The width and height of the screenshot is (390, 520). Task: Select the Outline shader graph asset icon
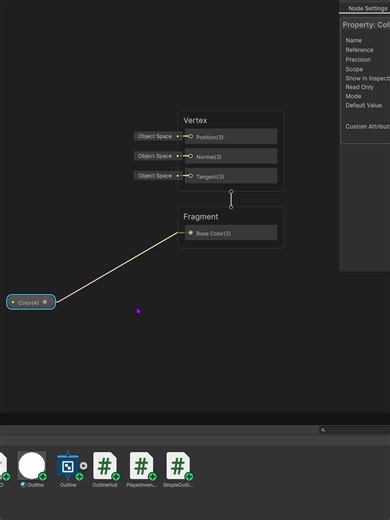coord(68,465)
